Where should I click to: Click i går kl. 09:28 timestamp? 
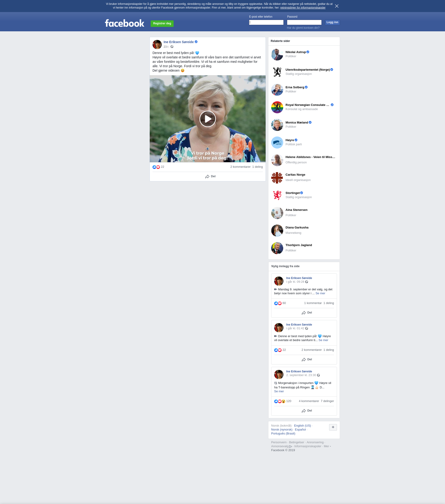[x=295, y=282]
